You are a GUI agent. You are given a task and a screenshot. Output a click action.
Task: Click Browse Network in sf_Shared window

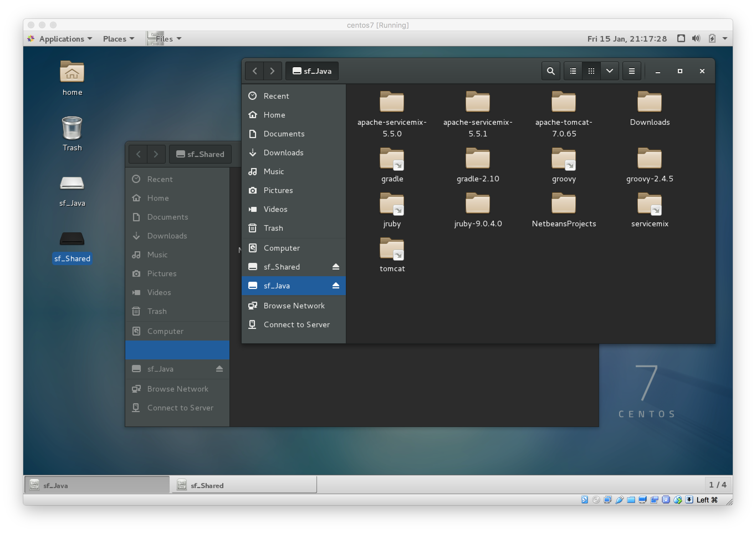[x=177, y=389]
